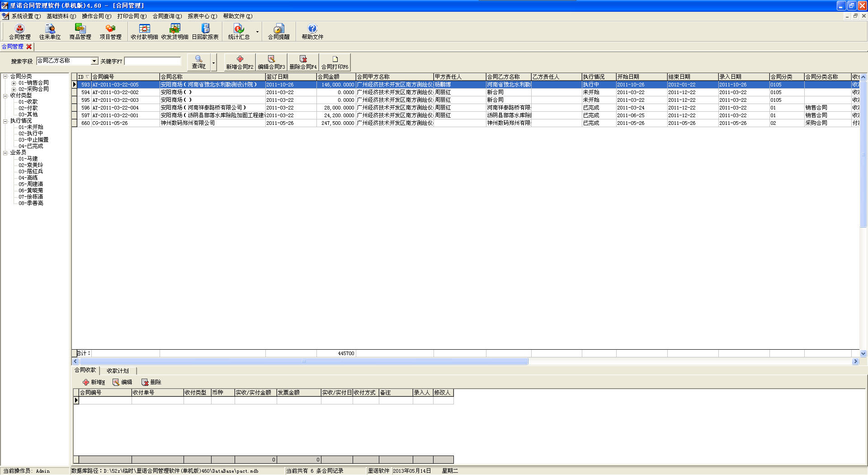868x475 pixels.
Task: Select tree item 02-执行中
Action: click(31, 133)
